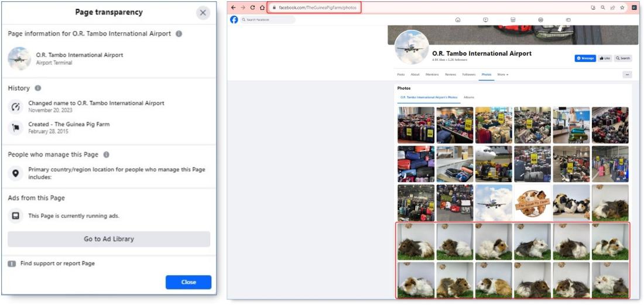The image size is (644, 305).
Task: Open the Albums sub-tab
Action: pyautogui.click(x=469, y=97)
